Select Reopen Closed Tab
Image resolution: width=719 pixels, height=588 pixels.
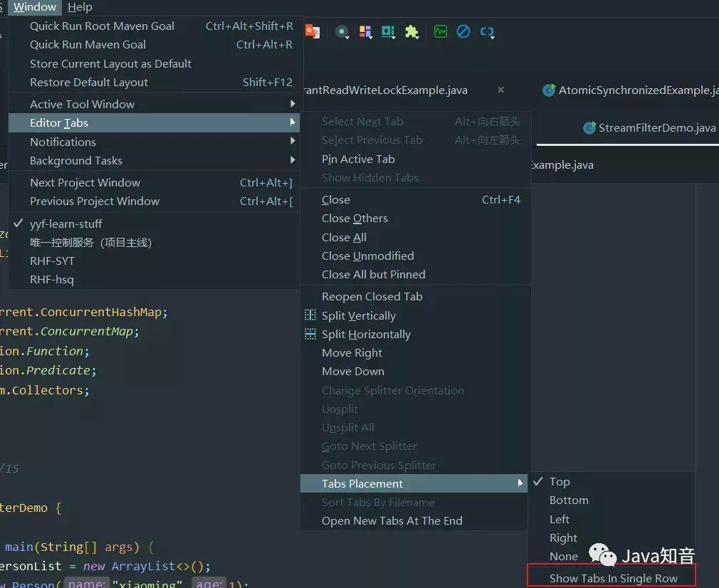point(372,296)
